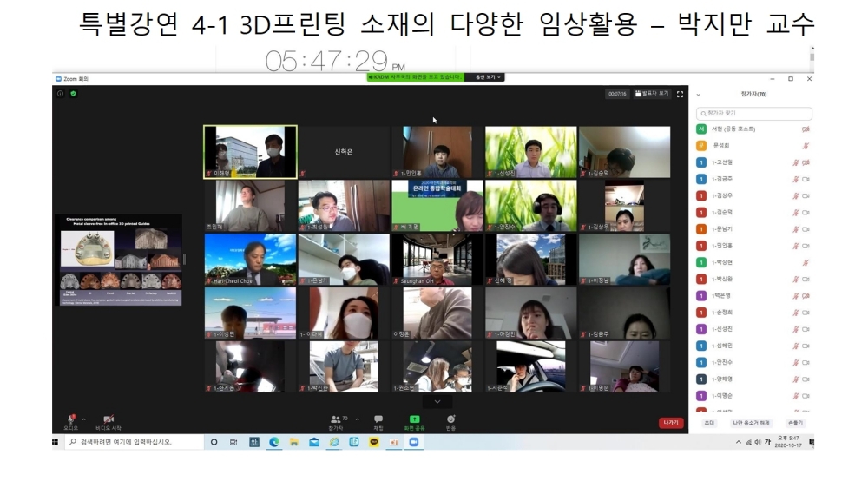Unmute the microphone (오디오) in Zoom toolbar

point(70,420)
